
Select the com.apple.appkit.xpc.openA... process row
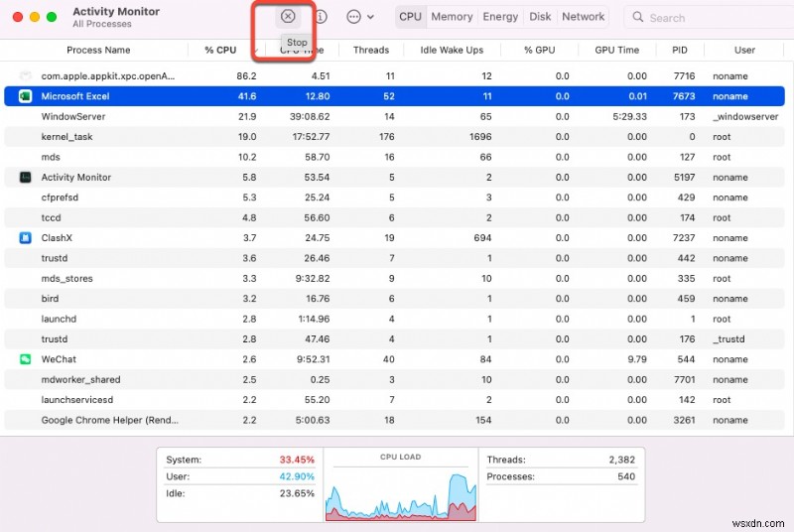394,75
